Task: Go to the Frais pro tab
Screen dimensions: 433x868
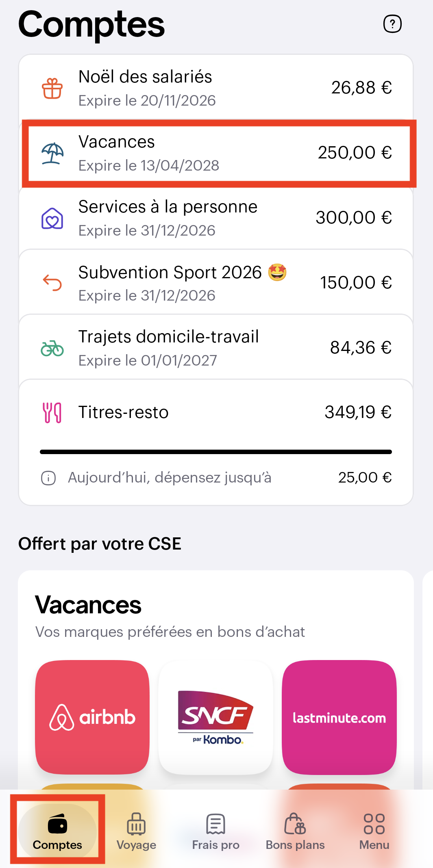Action: (215, 831)
